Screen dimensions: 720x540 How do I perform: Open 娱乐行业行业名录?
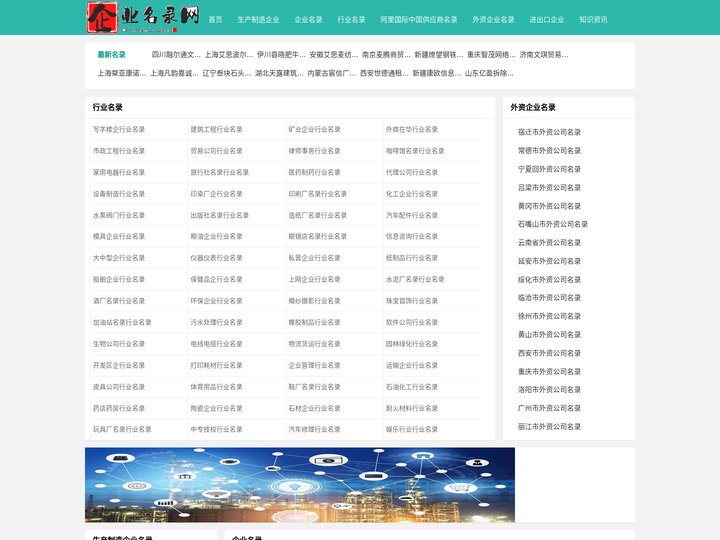tap(412, 429)
